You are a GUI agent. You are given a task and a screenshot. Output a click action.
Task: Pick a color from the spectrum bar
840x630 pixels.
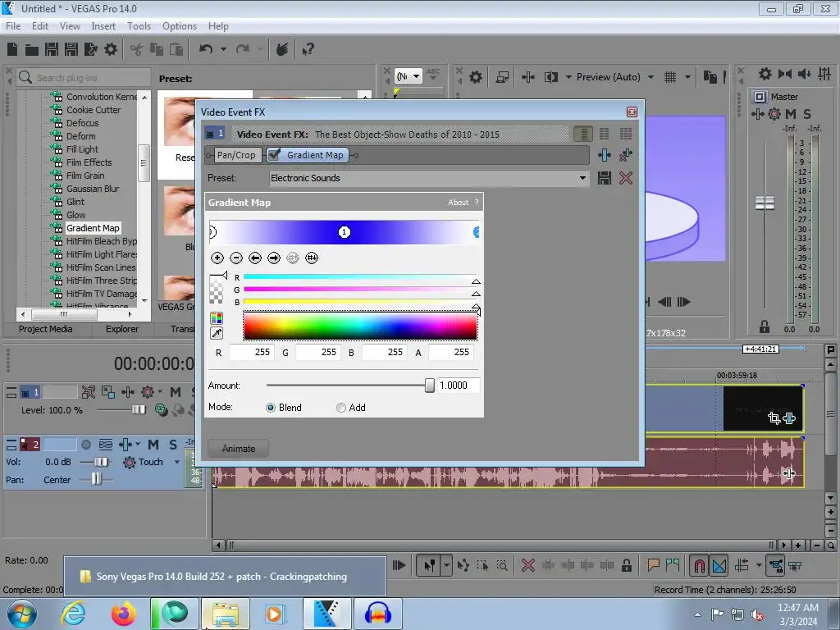point(360,326)
